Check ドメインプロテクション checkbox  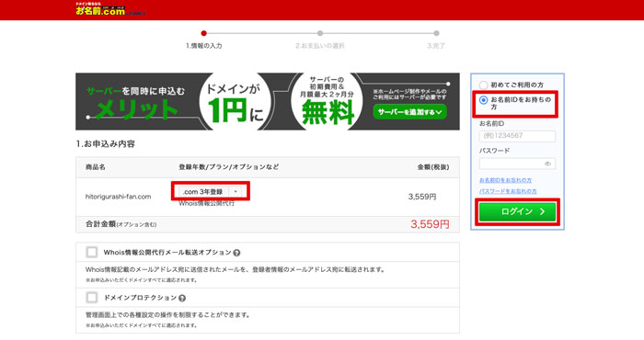92,297
